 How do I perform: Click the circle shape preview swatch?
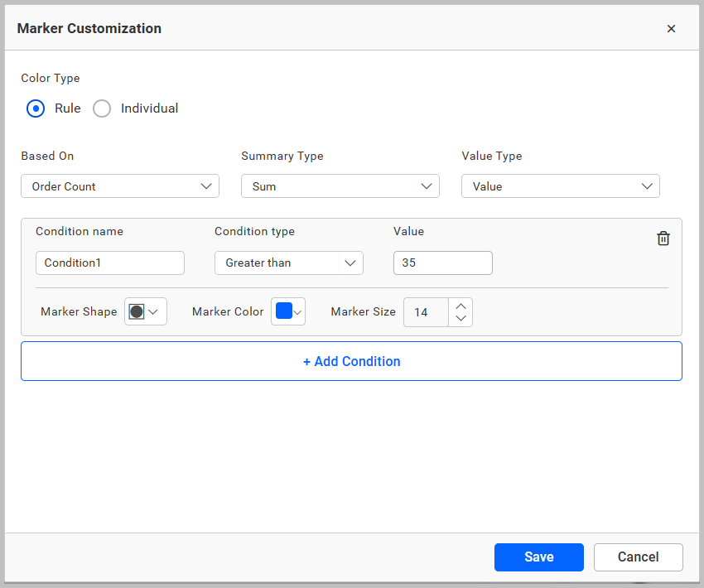click(137, 311)
